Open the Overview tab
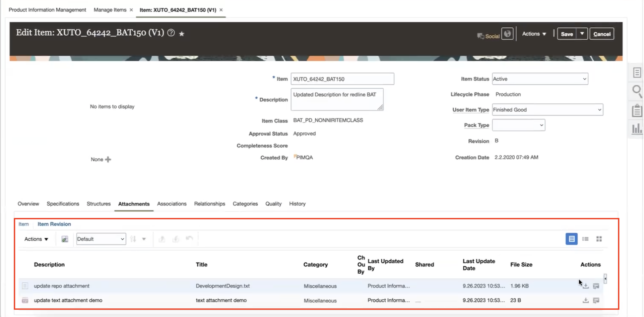The height and width of the screenshot is (317, 644). point(28,204)
